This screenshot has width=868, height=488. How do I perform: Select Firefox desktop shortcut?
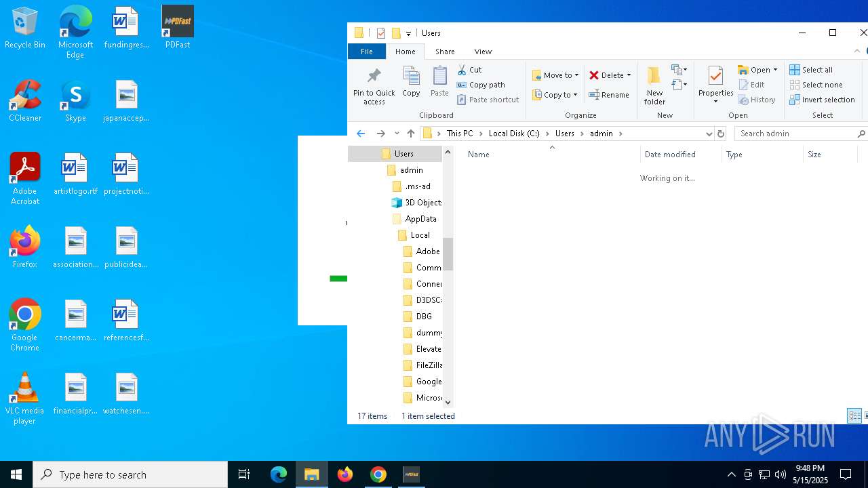click(x=25, y=247)
